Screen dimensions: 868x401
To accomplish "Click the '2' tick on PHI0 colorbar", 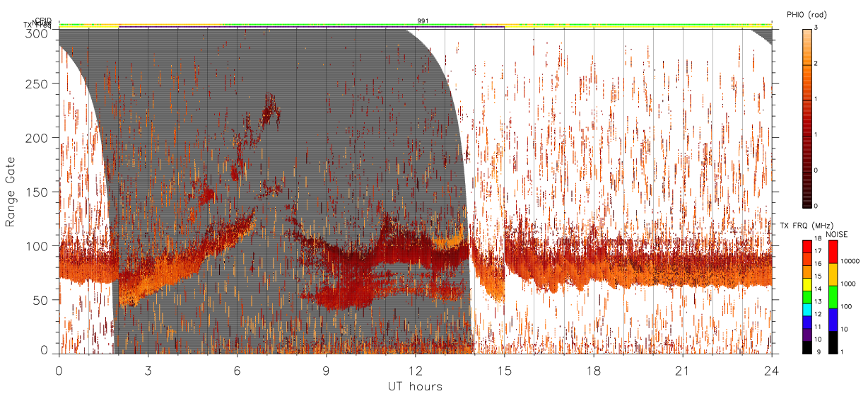I will 816,64.
